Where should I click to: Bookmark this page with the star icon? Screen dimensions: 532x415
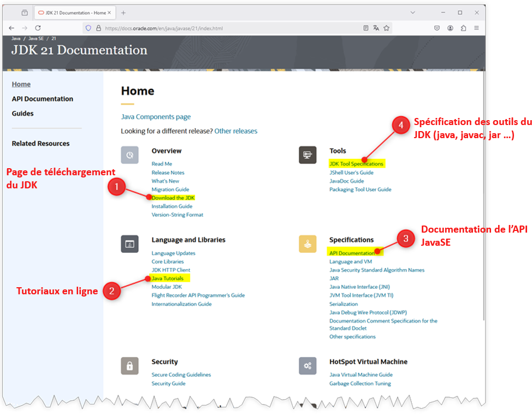(386, 28)
